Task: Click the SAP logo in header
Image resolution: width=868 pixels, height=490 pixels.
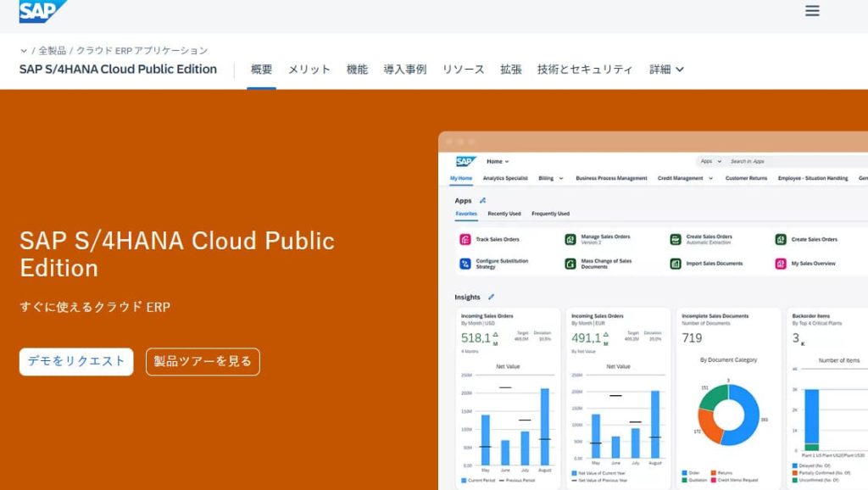Action: pos(42,11)
